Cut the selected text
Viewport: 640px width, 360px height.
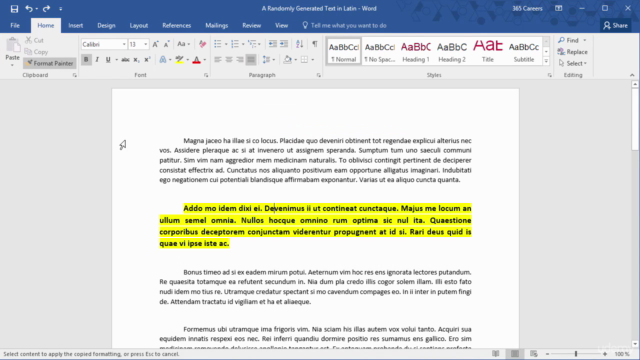point(34,40)
